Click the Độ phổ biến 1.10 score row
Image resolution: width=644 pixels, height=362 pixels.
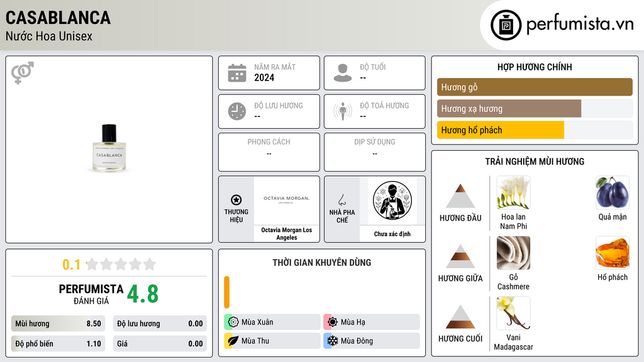click(x=58, y=344)
